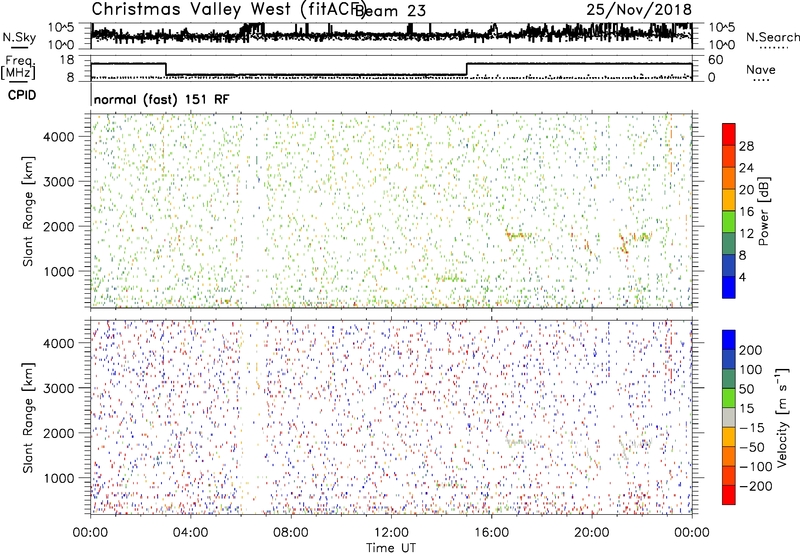Image resolution: width=800 pixels, height=554 pixels.
Task: Pick the bright blue bottom power colorbar segment
Action: click(x=729, y=287)
